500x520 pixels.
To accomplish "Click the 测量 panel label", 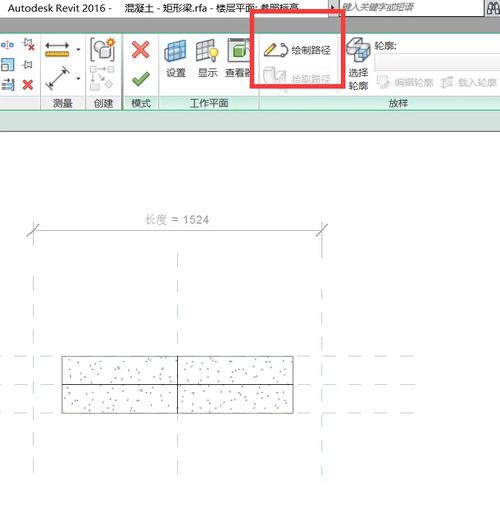I will click(x=62, y=103).
